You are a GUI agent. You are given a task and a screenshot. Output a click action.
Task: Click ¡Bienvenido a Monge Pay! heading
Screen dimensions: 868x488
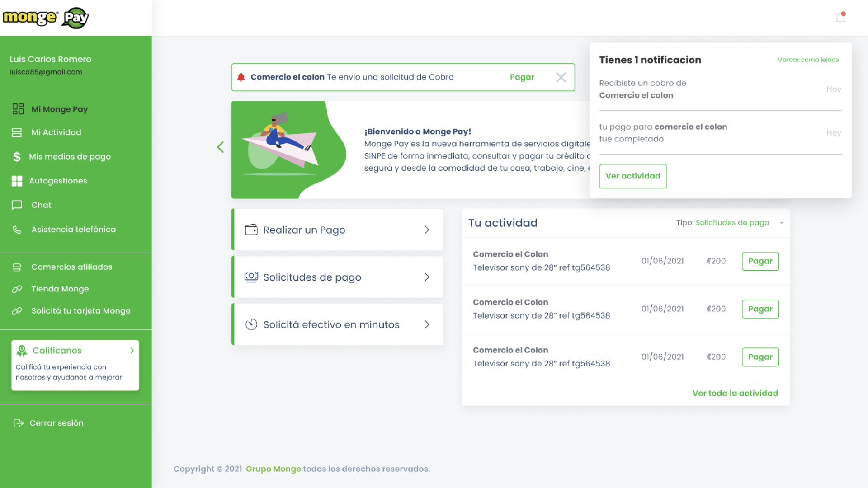click(417, 131)
